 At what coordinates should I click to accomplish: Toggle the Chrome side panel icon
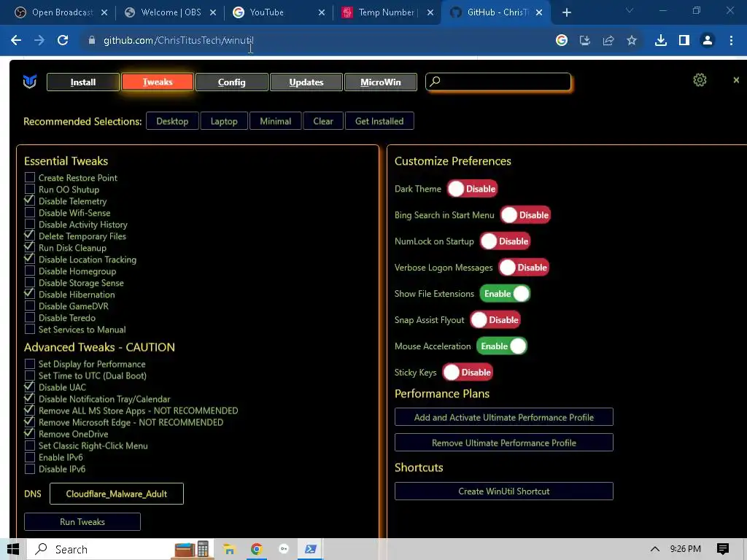(x=684, y=41)
